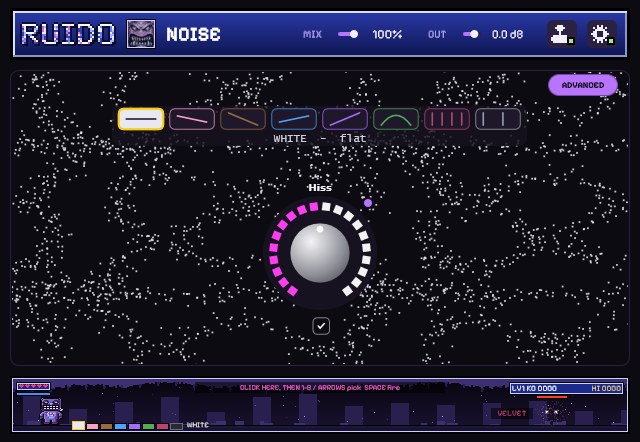This screenshot has height=442, width=640.
Task: Select the grey two-bar noise shape
Action: [x=498, y=119]
